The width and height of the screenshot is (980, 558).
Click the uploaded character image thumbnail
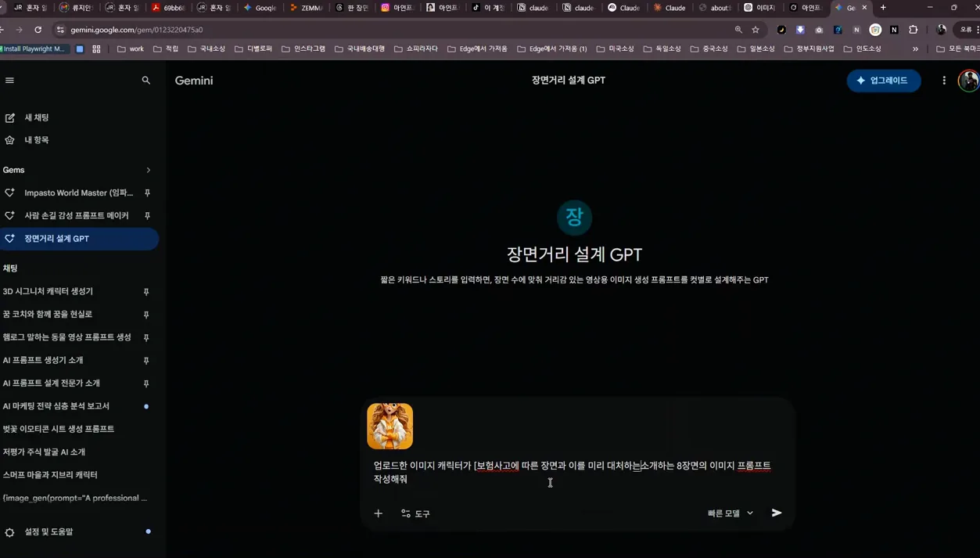pos(389,426)
